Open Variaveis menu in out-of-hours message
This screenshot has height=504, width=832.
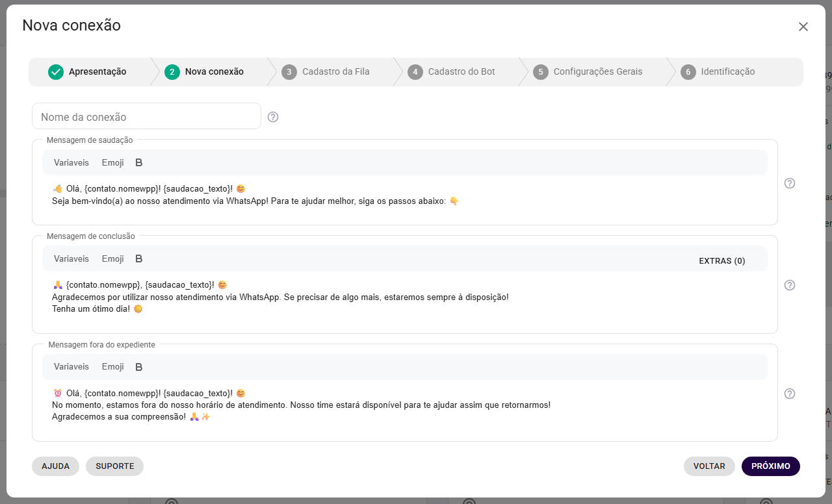tap(71, 367)
